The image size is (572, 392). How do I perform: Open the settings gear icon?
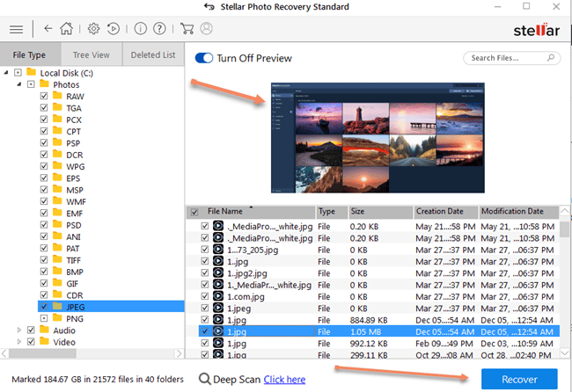[x=93, y=29]
